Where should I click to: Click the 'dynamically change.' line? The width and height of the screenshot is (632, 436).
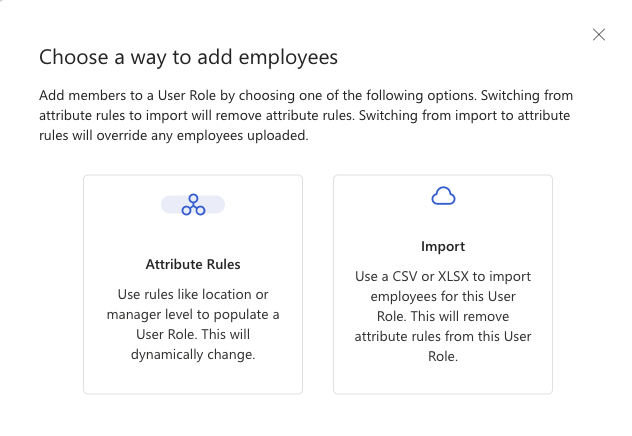point(193,355)
